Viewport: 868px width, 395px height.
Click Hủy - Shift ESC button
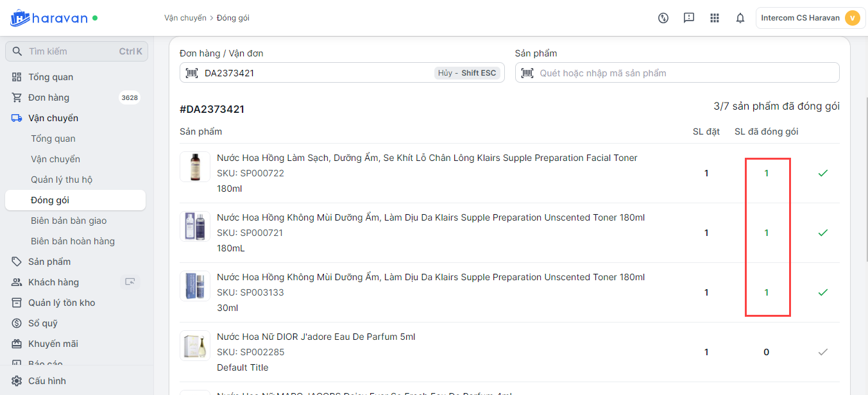point(467,73)
